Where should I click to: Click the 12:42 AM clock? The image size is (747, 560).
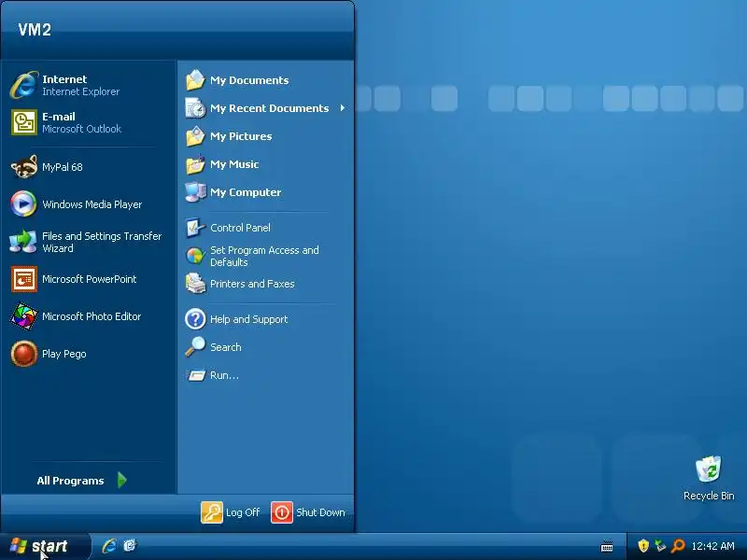click(x=712, y=546)
